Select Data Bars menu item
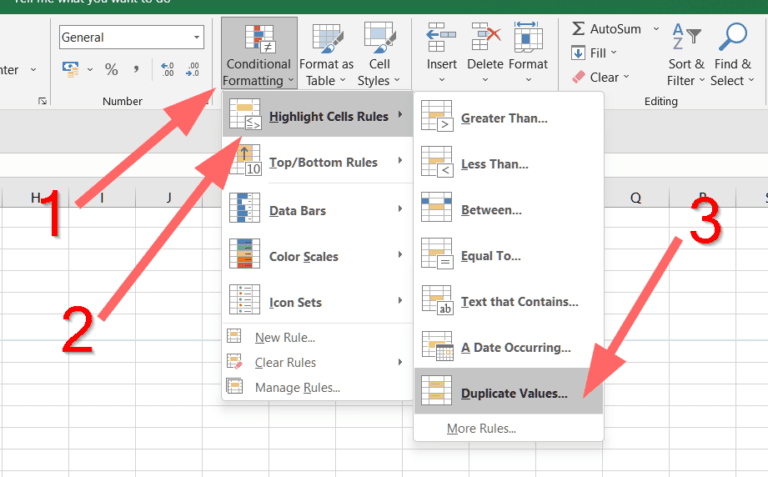The image size is (768, 477). pos(317,210)
